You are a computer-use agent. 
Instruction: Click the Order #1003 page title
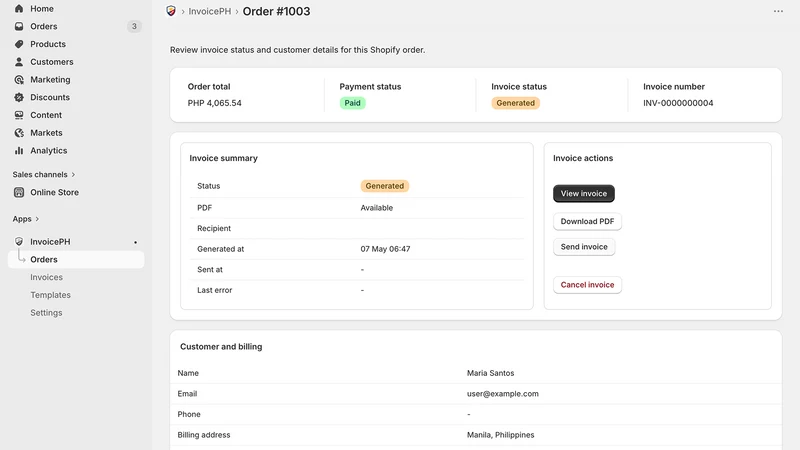coord(276,11)
